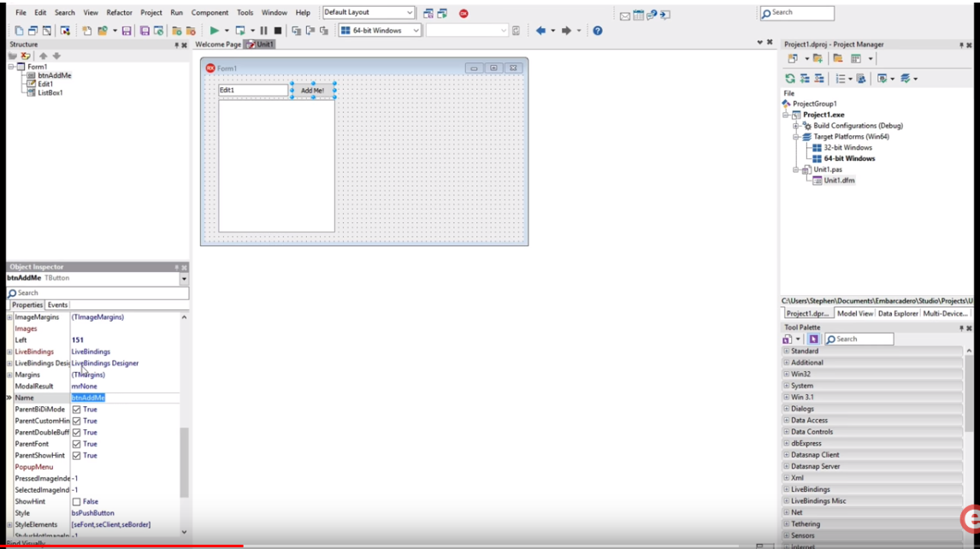Open the Project menu
The width and height of the screenshot is (980, 549).
[x=151, y=13]
